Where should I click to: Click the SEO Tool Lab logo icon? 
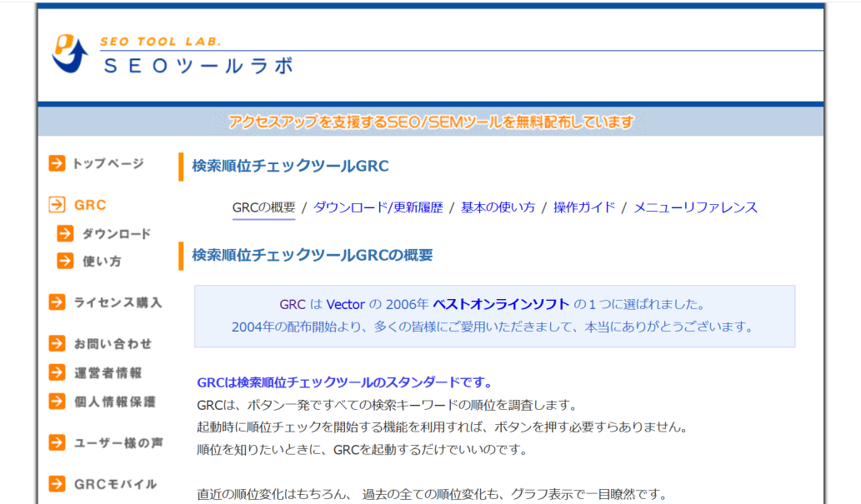point(70,54)
